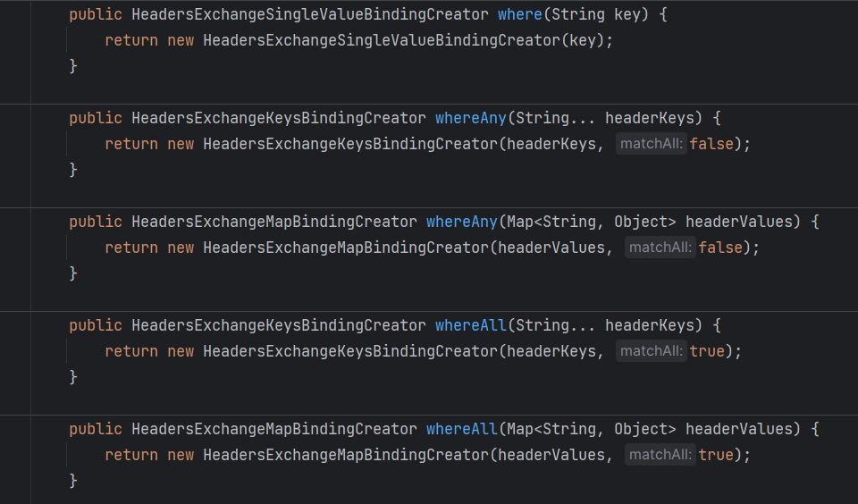Click String key parameter in where signature
Screen dimensions: 858x504
(x=596, y=14)
